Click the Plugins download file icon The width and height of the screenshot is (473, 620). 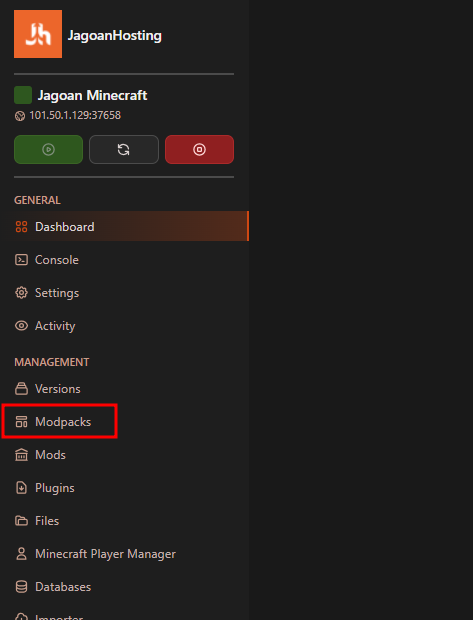point(21,488)
